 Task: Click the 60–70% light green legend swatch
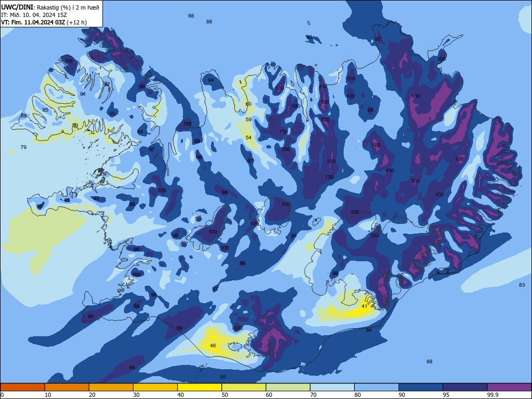288,387
